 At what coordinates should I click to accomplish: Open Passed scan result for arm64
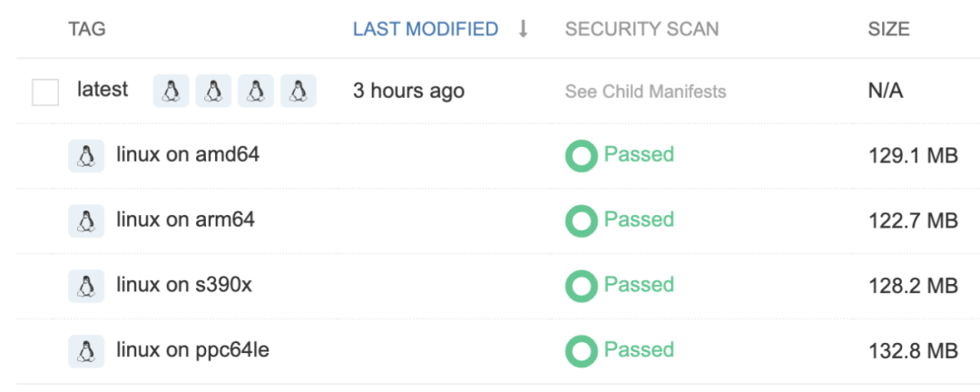[639, 220]
